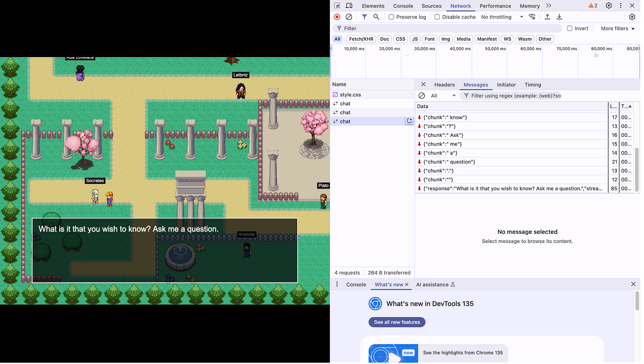Switch to the Elements panel tab

(x=373, y=6)
